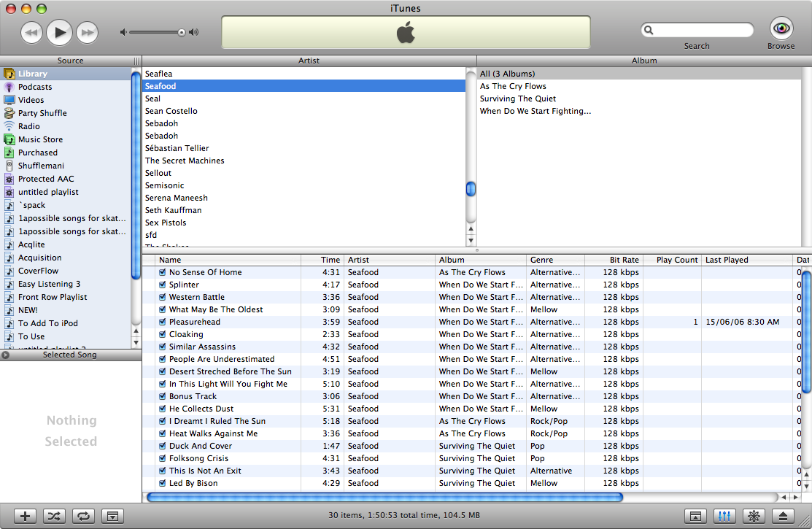812x529 pixels.
Task: Add a new playlist with plus button
Action: point(25,516)
